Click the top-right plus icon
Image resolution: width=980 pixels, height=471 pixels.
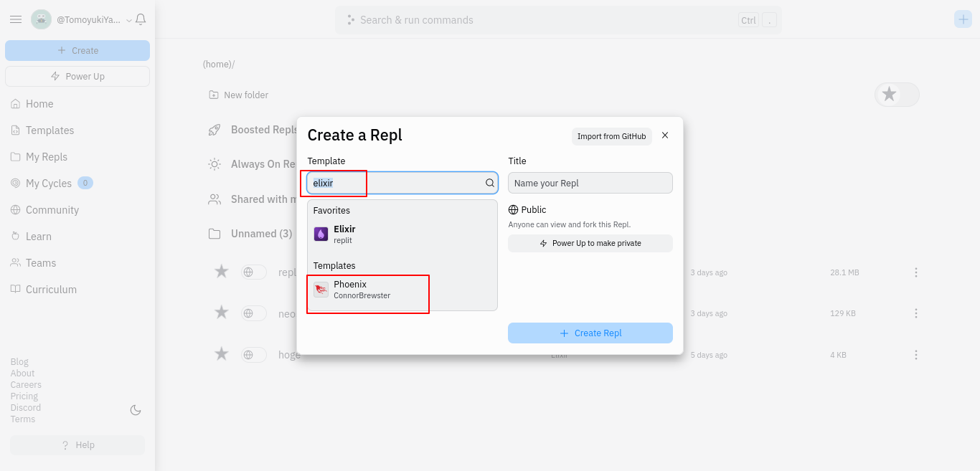pos(963,19)
